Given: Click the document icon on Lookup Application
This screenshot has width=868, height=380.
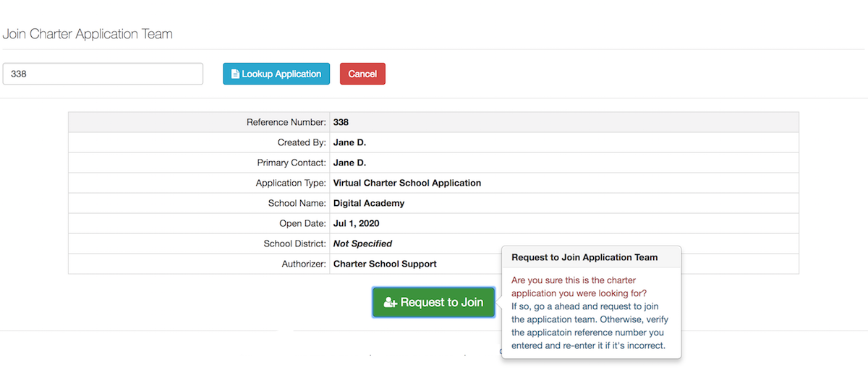Looking at the screenshot, I should pyautogui.click(x=235, y=74).
